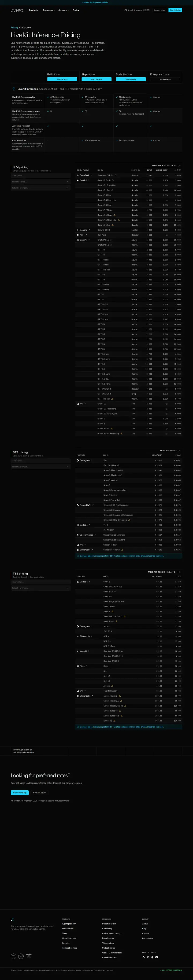The image size is (193, 980).
Task: Click the LiveKit Inference section icon
Action: 14,89
